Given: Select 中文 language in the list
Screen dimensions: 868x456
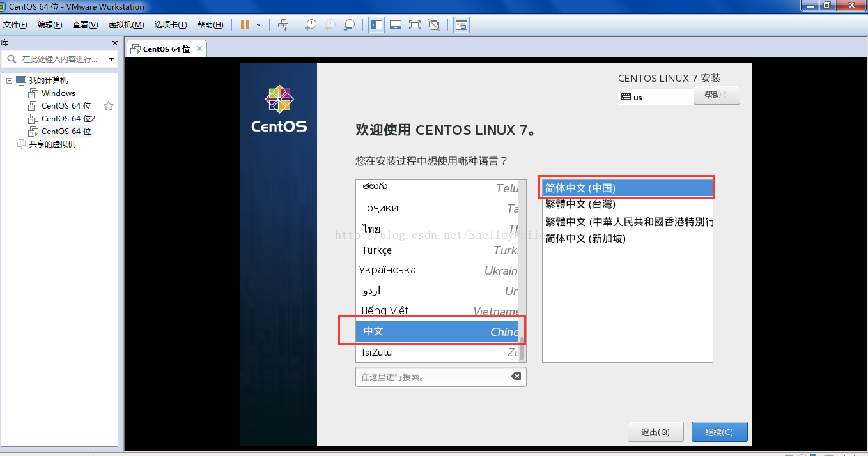Looking at the screenshot, I should [437, 331].
